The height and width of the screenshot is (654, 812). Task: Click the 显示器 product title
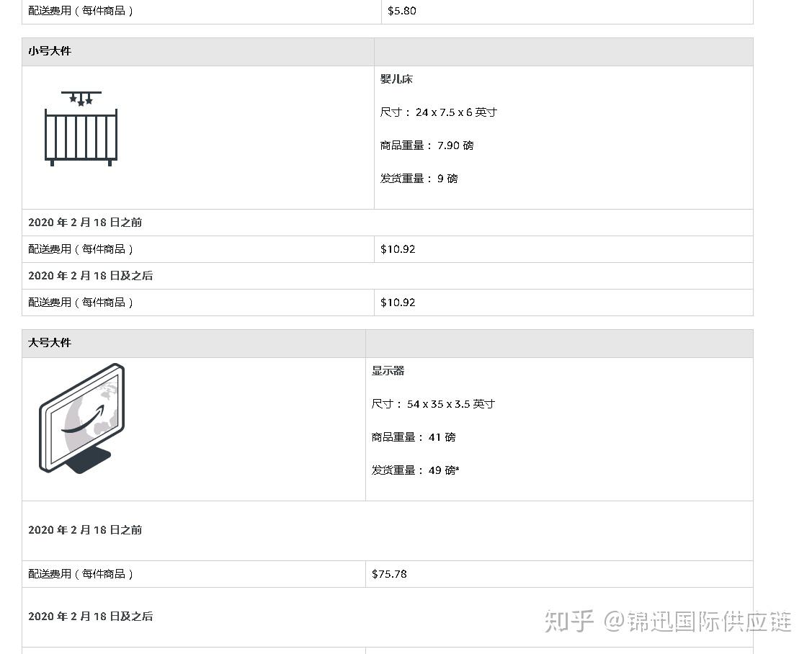click(x=388, y=371)
